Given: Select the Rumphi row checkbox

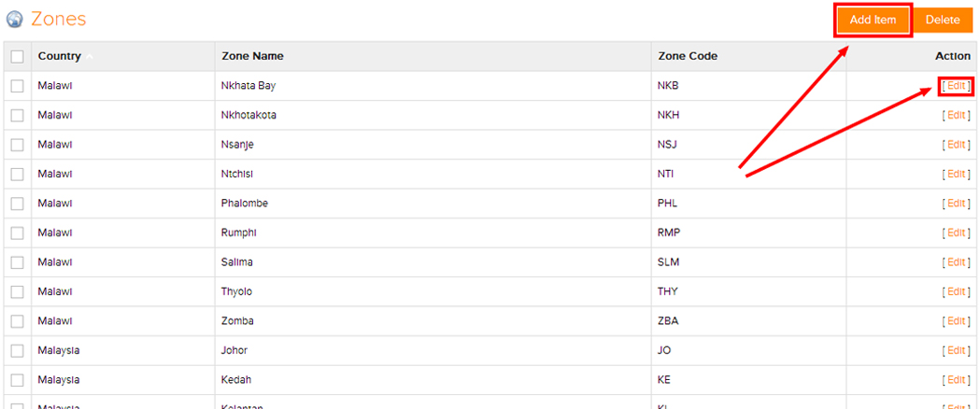Looking at the screenshot, I should click(x=18, y=233).
